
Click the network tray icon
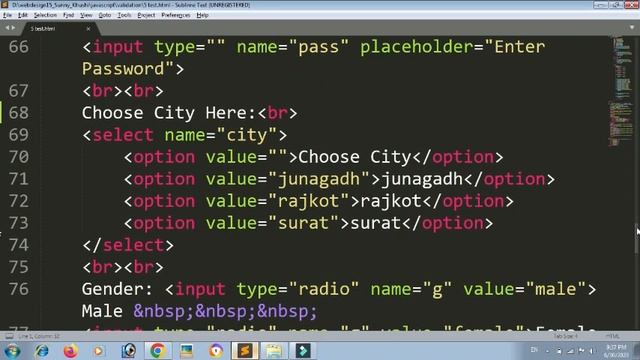tap(571, 351)
